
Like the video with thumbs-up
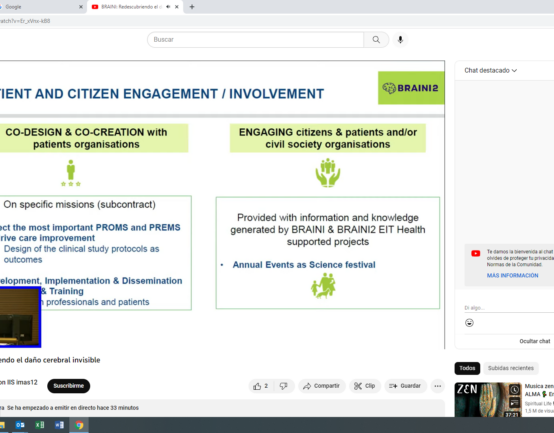[x=260, y=386]
